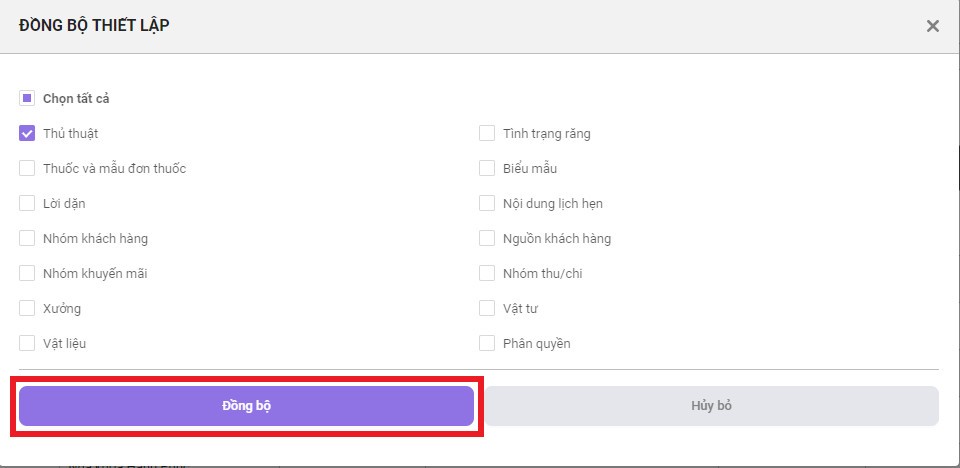960x468 pixels.
Task: Tick the Vật tư checkbox
Action: [x=487, y=308]
